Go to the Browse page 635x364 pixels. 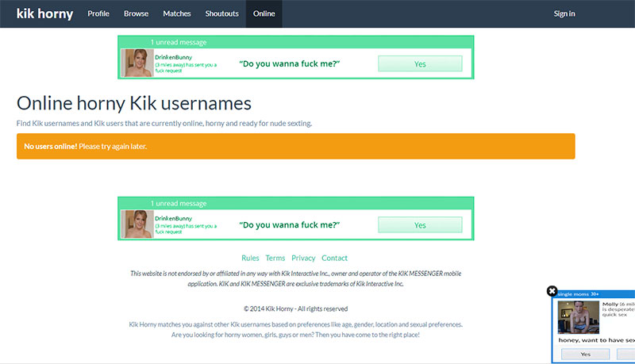(x=136, y=13)
